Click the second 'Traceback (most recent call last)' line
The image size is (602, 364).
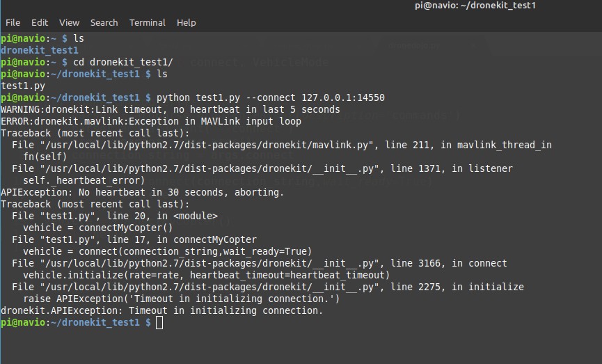95,204
